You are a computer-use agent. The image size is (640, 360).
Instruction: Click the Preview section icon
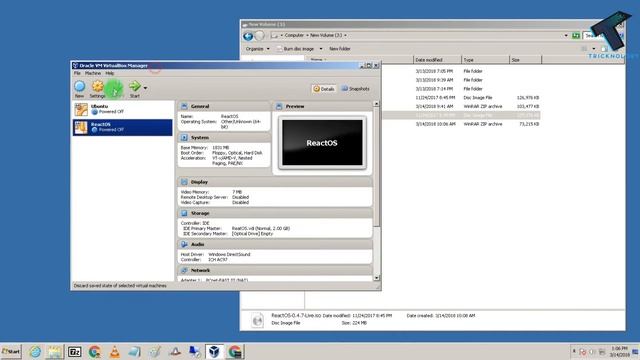tap(279, 106)
